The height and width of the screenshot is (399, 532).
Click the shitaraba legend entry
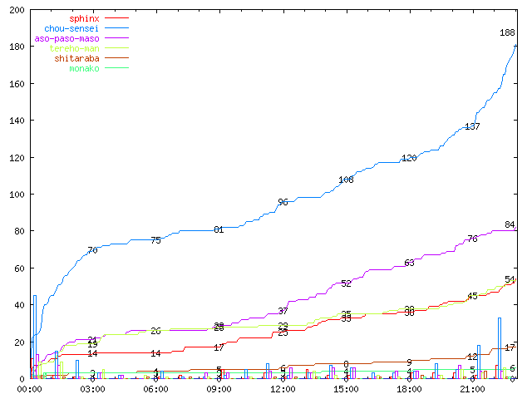click(76, 58)
